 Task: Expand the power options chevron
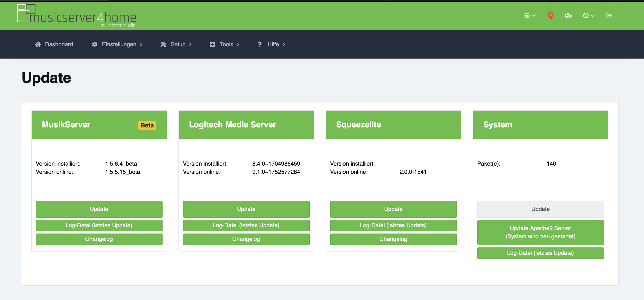point(593,16)
